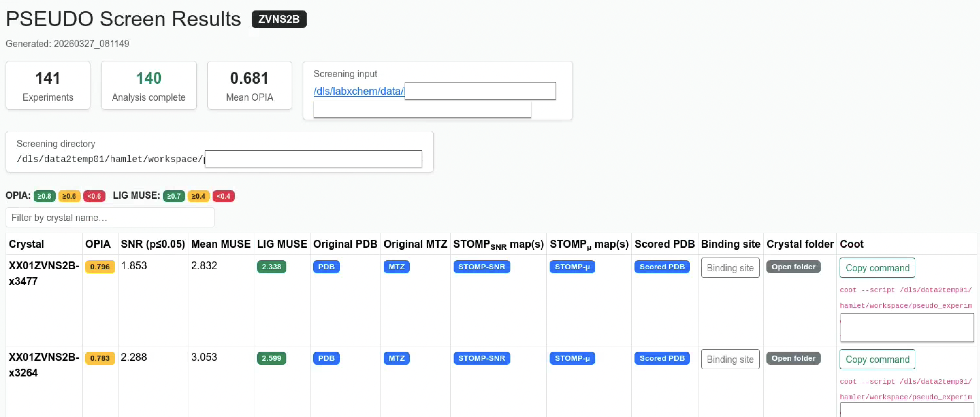Viewport: 980px width, 417px height.
Task: Click the ZVNS2B project tag
Action: pos(279,19)
